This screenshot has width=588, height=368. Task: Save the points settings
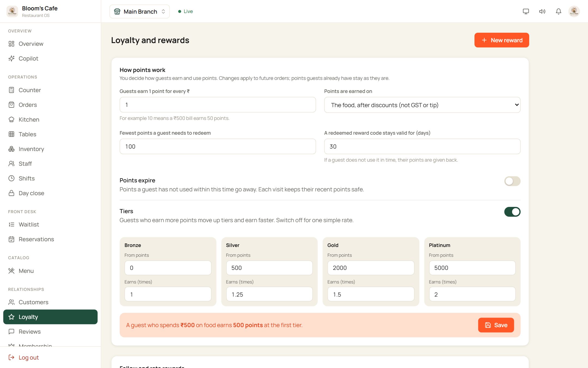pos(496,325)
